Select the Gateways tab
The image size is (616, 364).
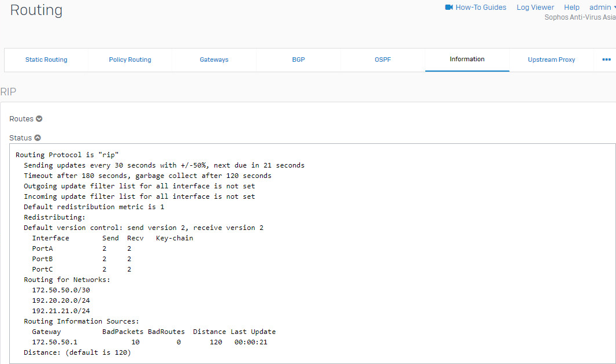coord(214,60)
